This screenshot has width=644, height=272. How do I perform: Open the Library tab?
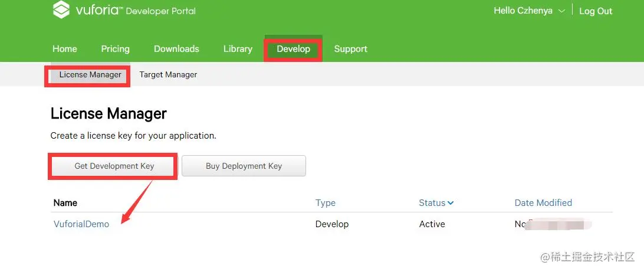pos(238,49)
